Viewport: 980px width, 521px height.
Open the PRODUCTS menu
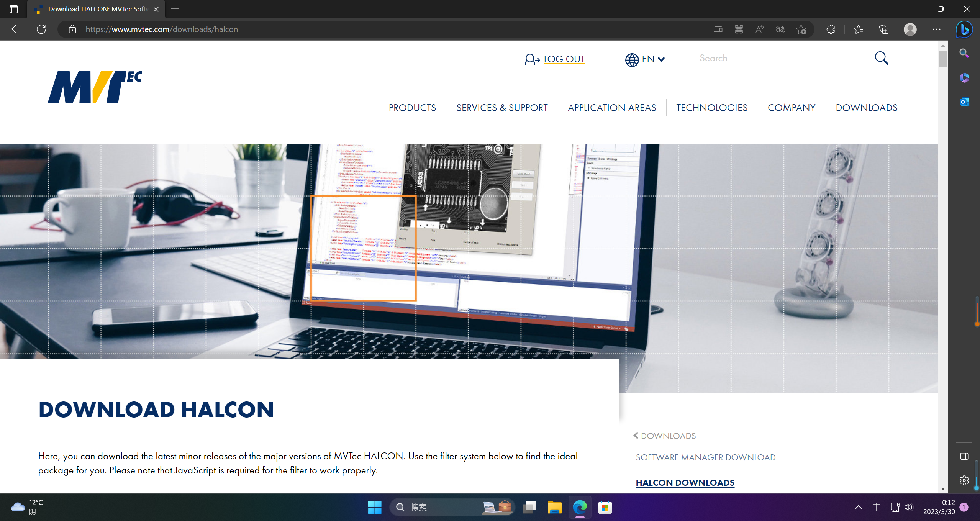coord(412,108)
